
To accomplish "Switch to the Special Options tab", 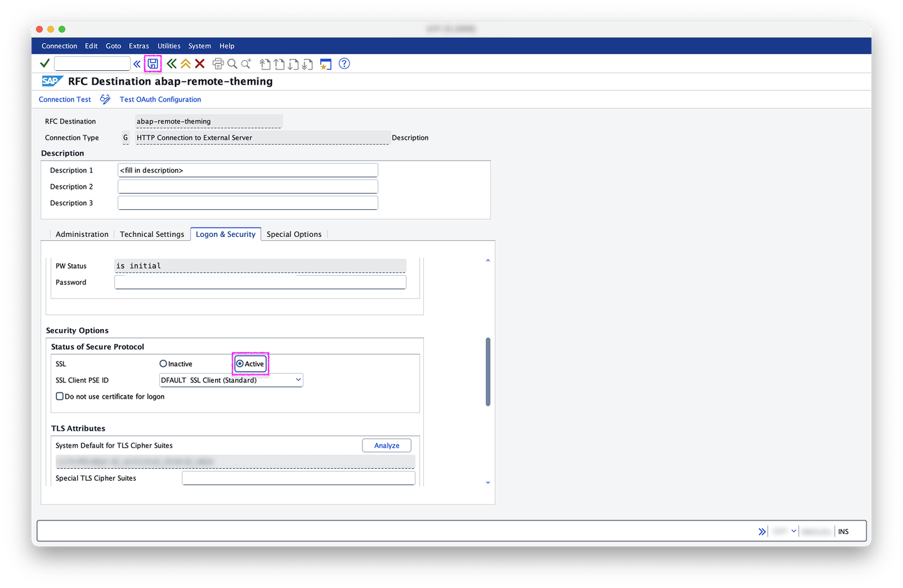I will (x=294, y=234).
